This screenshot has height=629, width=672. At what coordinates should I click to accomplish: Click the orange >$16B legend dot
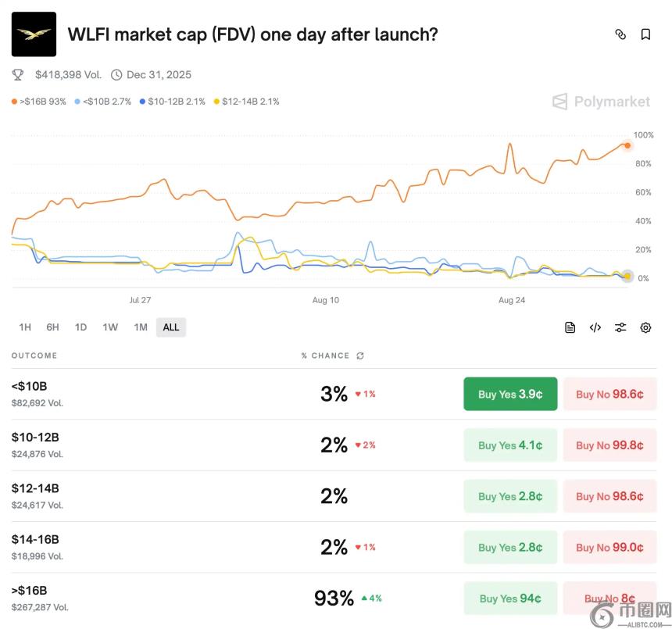(14, 102)
